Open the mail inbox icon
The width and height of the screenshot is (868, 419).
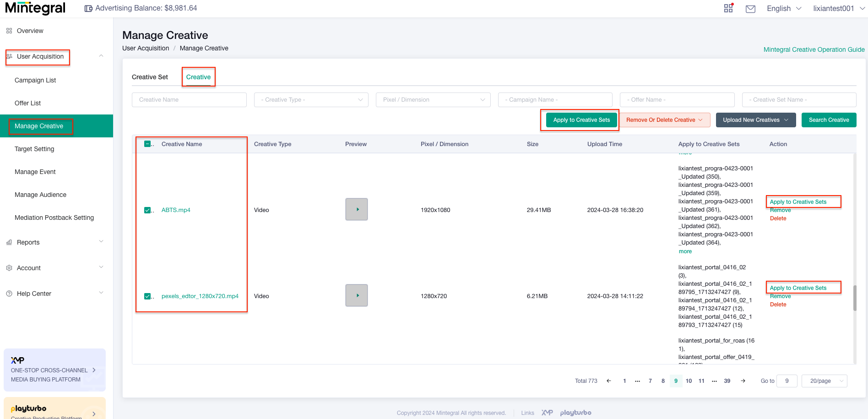tap(750, 9)
